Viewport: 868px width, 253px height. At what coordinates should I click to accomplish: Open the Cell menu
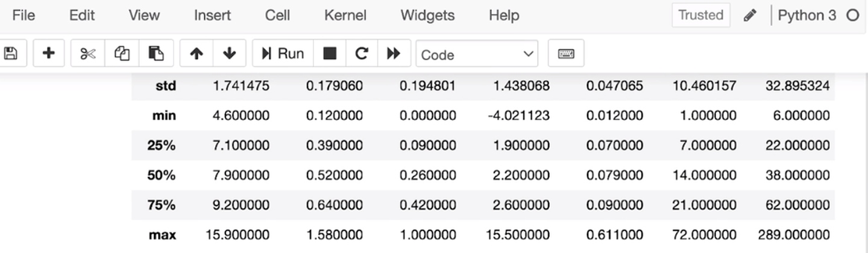pyautogui.click(x=277, y=16)
